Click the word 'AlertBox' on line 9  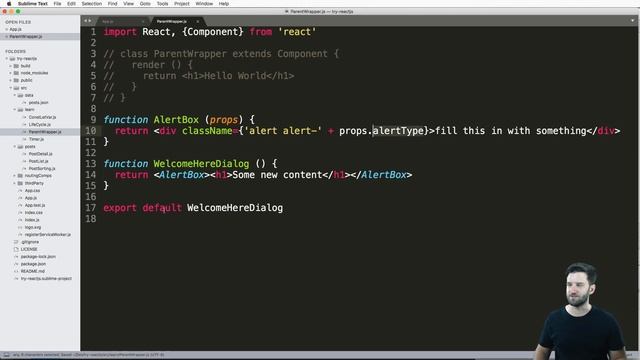(176, 120)
